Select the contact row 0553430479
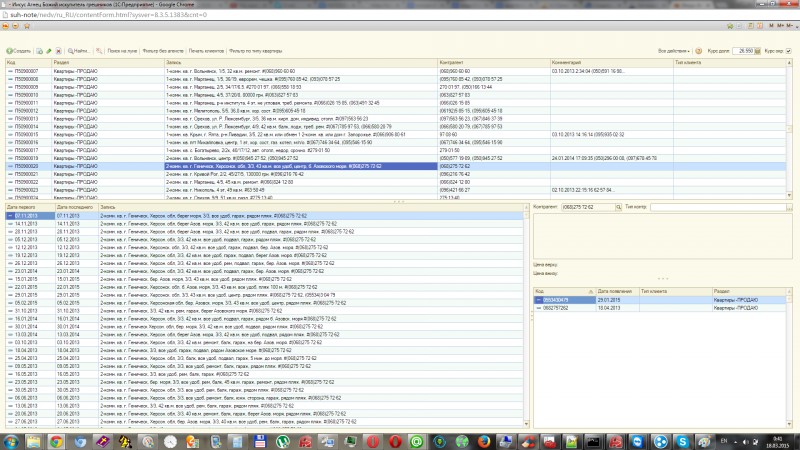 [660, 300]
